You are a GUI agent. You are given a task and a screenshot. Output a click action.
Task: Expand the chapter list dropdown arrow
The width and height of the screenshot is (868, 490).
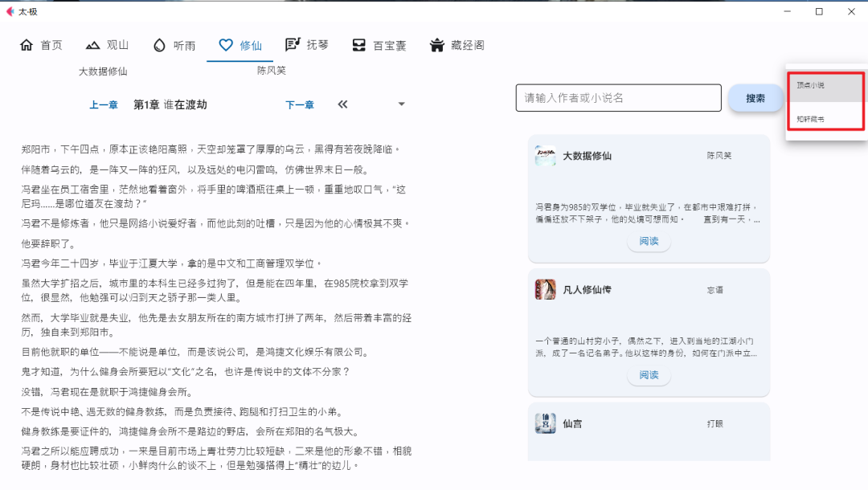click(x=401, y=104)
